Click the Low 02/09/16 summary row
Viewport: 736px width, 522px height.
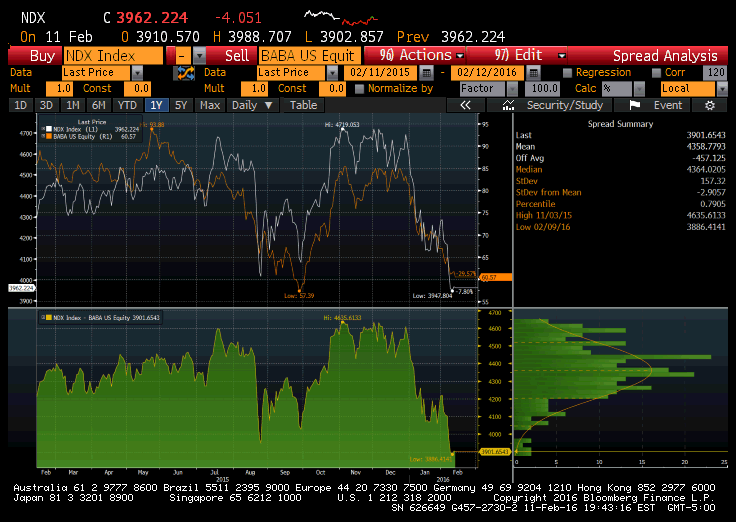pos(621,227)
